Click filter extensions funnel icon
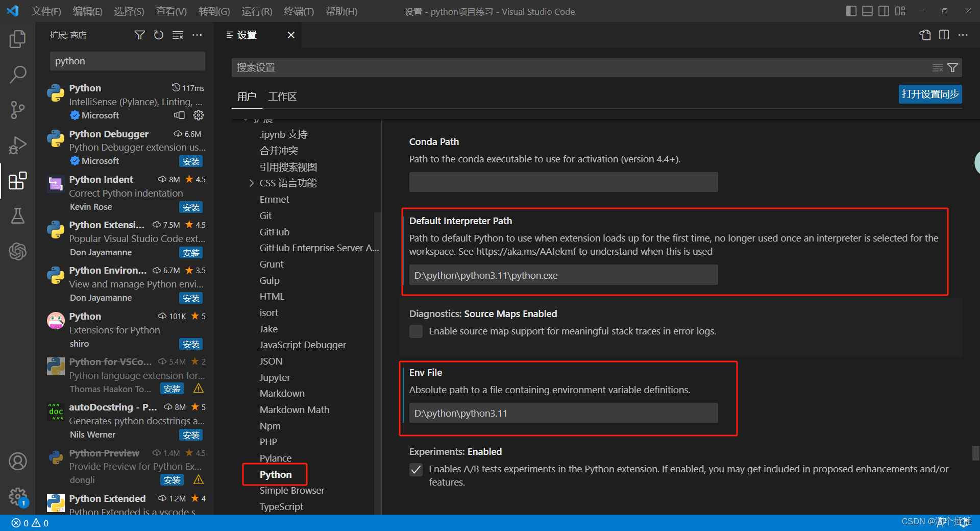Image resolution: width=980 pixels, height=531 pixels. pyautogui.click(x=139, y=35)
